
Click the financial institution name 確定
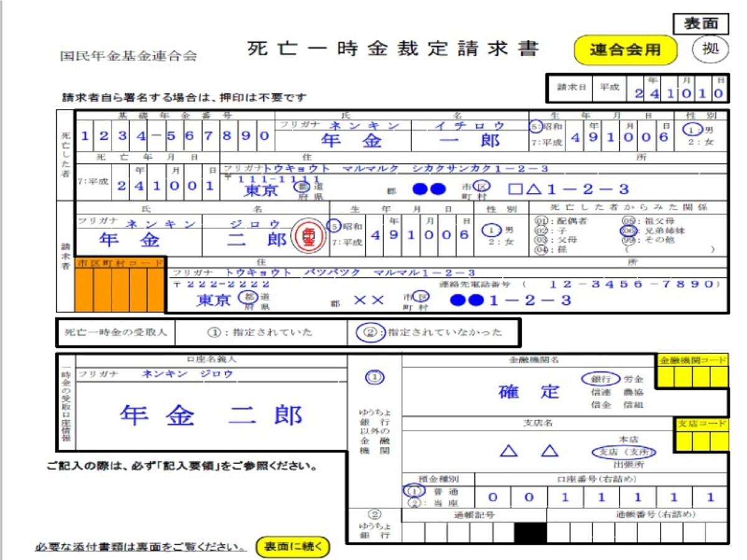(529, 392)
